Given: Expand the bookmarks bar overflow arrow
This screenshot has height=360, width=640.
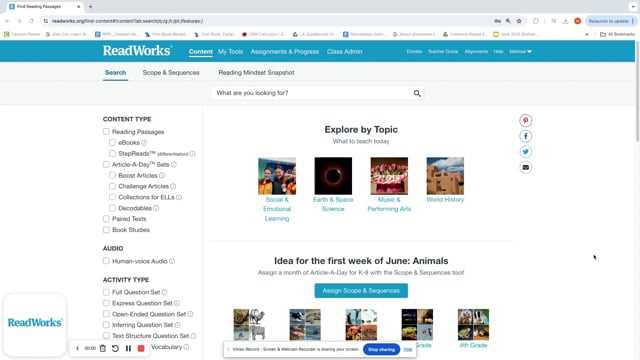Looking at the screenshot, I should (x=587, y=34).
